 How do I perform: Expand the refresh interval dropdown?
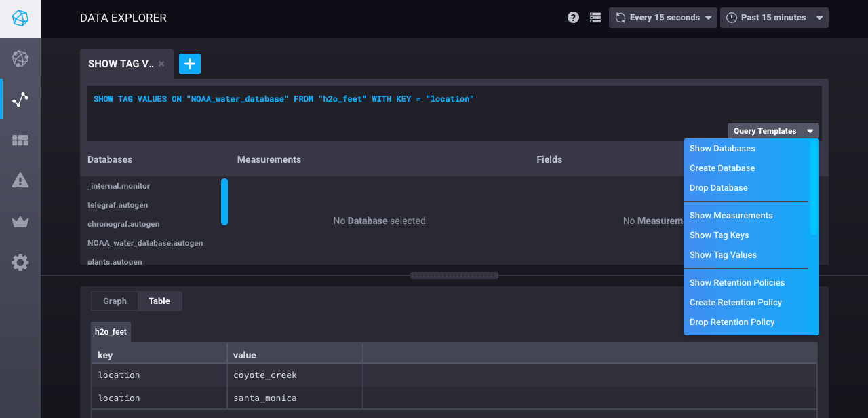click(x=663, y=18)
